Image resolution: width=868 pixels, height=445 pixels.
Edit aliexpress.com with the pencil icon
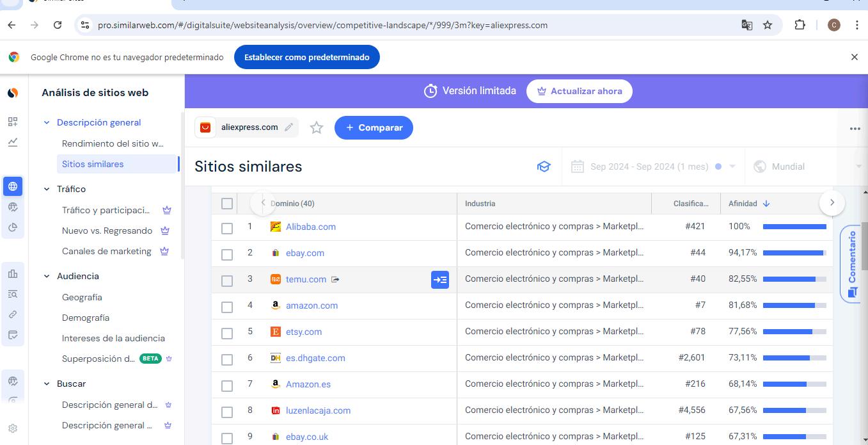tap(288, 127)
